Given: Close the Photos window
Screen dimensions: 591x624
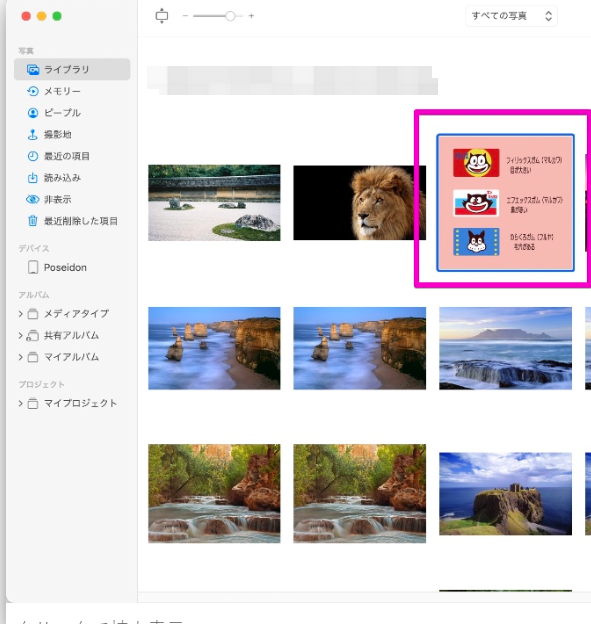Looking at the screenshot, I should 26,16.
